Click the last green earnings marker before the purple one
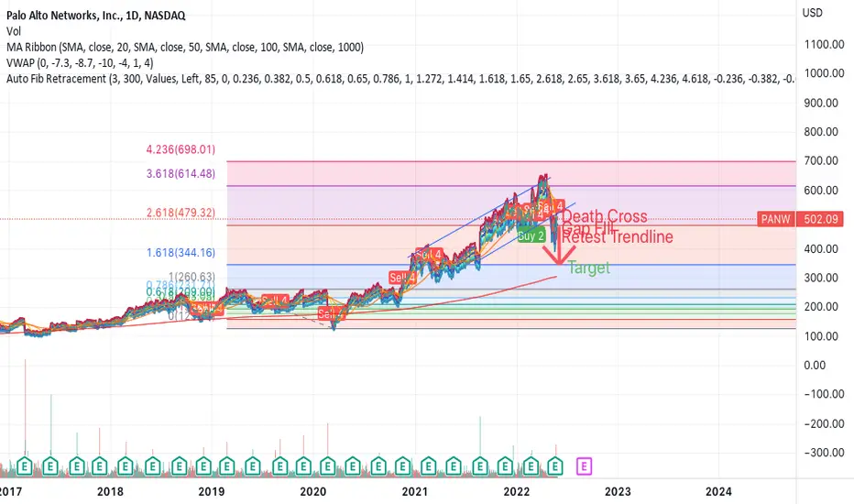Viewport: 854px width, 504px height. click(x=554, y=466)
